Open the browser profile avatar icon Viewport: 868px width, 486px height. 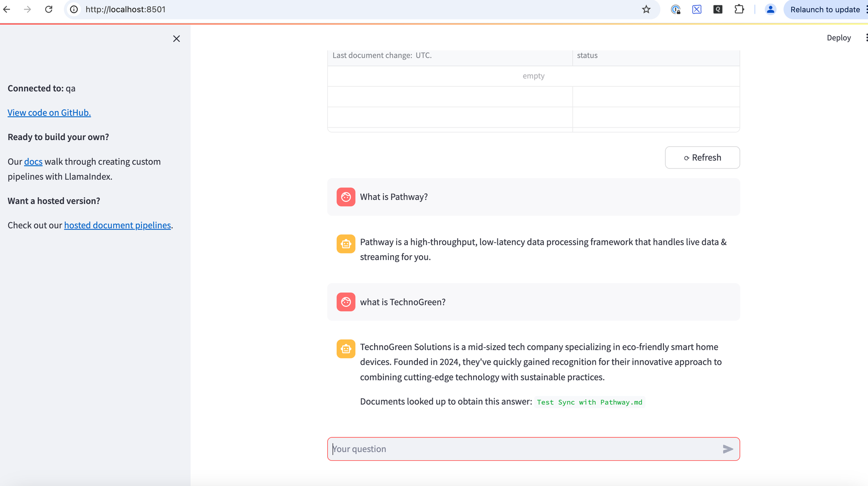[x=770, y=9]
